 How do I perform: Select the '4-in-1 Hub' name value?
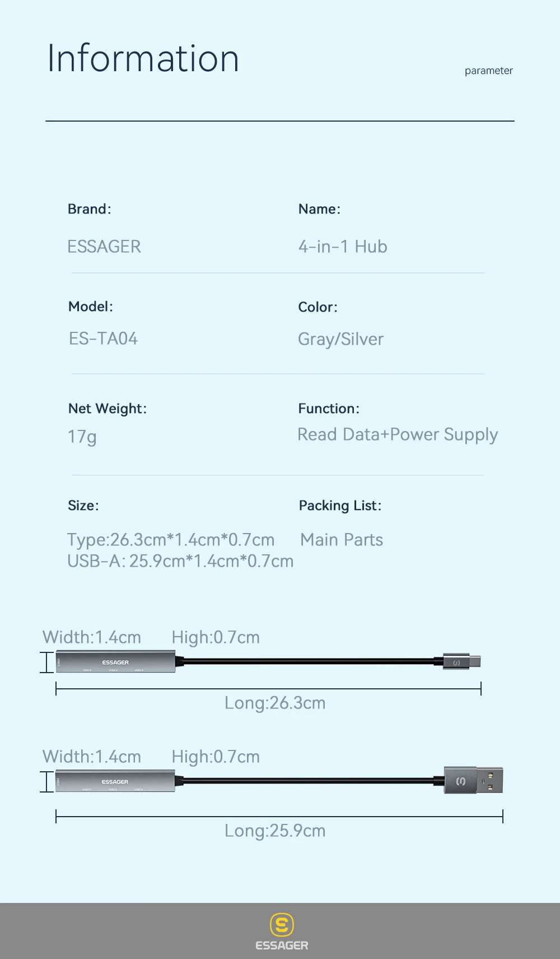(343, 247)
